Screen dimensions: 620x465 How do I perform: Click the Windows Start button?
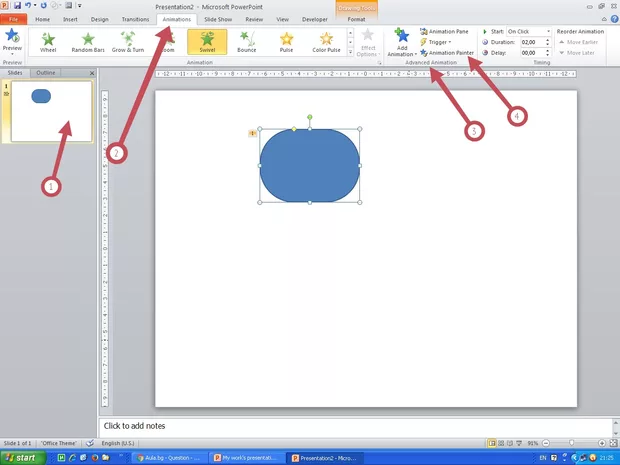coord(22,457)
